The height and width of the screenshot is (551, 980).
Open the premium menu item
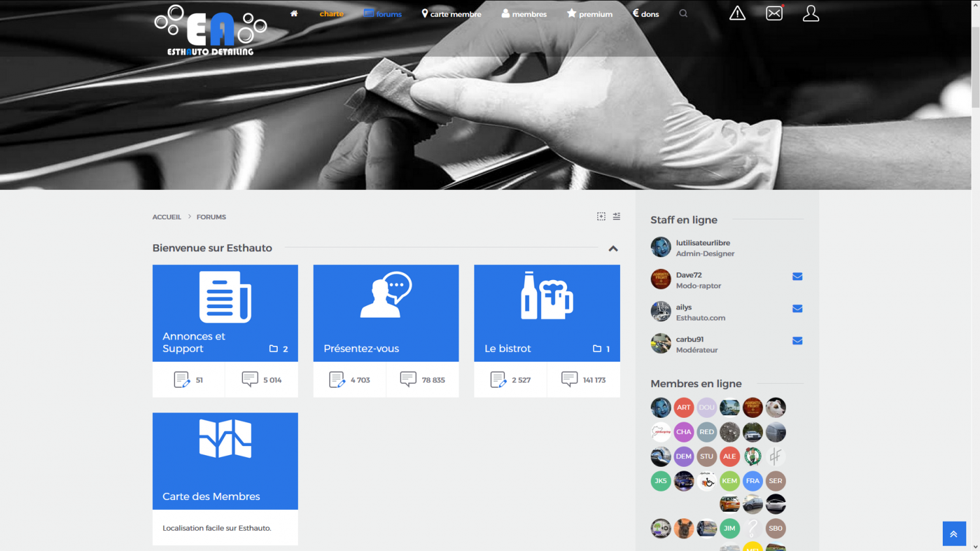point(590,14)
